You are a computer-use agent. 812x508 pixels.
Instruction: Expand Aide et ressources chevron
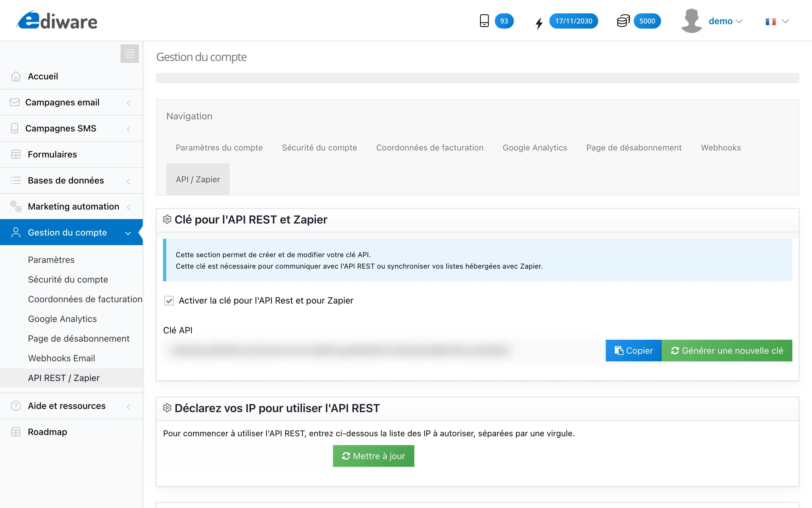click(x=128, y=407)
